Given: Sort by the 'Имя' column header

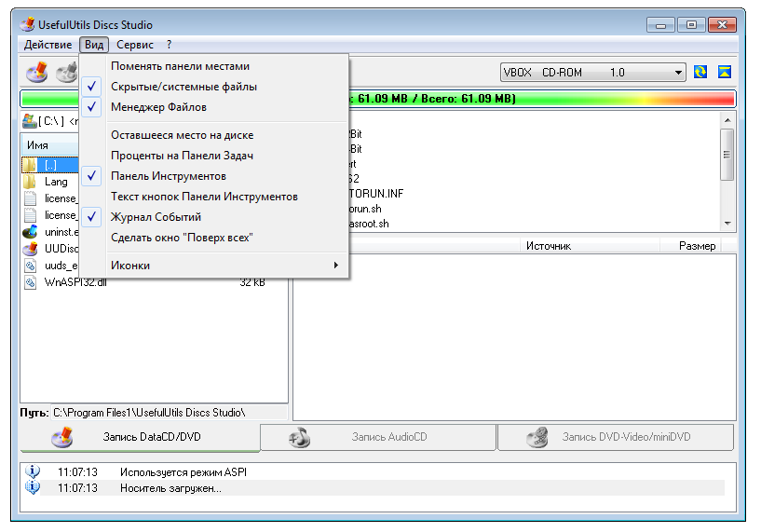Looking at the screenshot, I should (x=49, y=145).
